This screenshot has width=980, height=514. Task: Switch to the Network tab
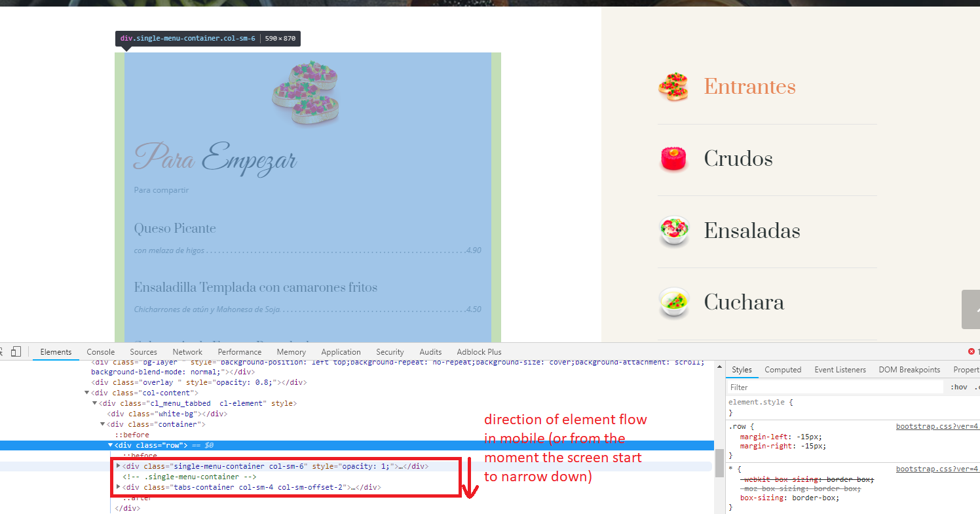click(187, 352)
